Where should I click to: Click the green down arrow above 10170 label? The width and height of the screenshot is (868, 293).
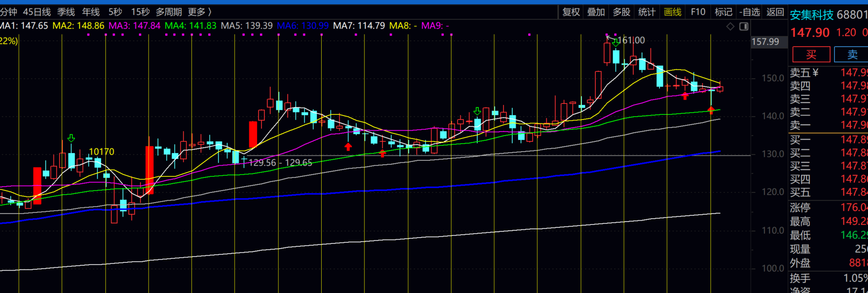click(x=71, y=138)
